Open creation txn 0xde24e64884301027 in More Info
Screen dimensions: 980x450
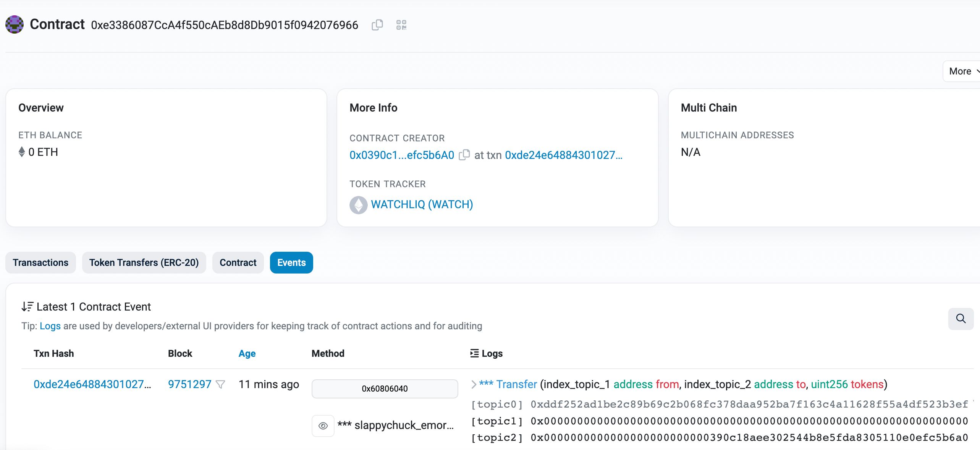564,155
